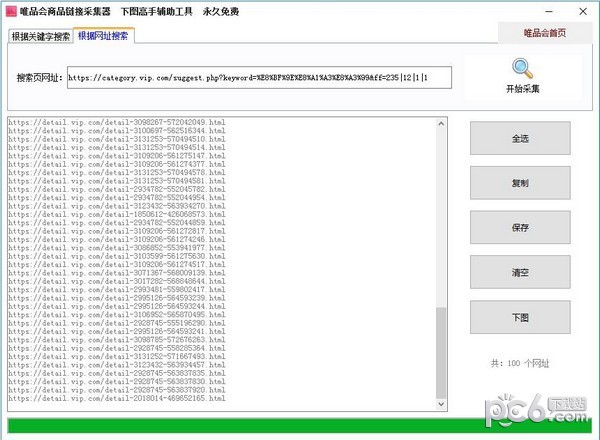
Task: Select URL row detail-2995126-564593239.html
Action: tap(117, 298)
